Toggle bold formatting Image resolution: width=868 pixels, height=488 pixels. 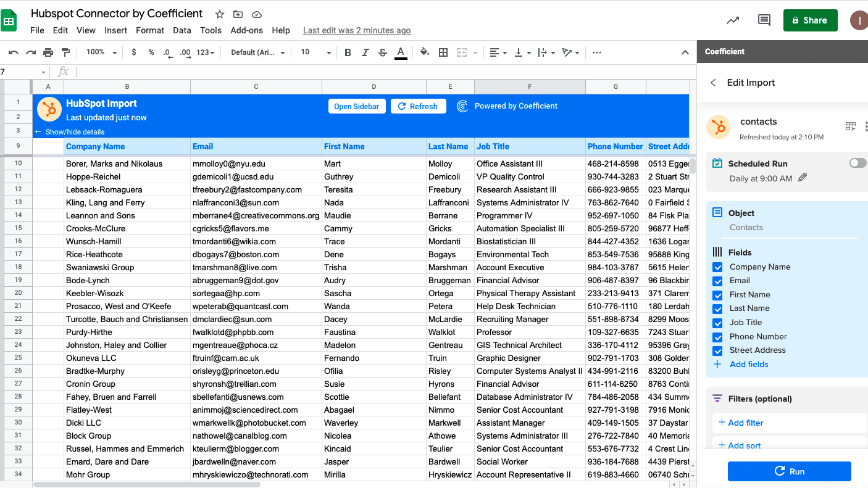tap(348, 52)
